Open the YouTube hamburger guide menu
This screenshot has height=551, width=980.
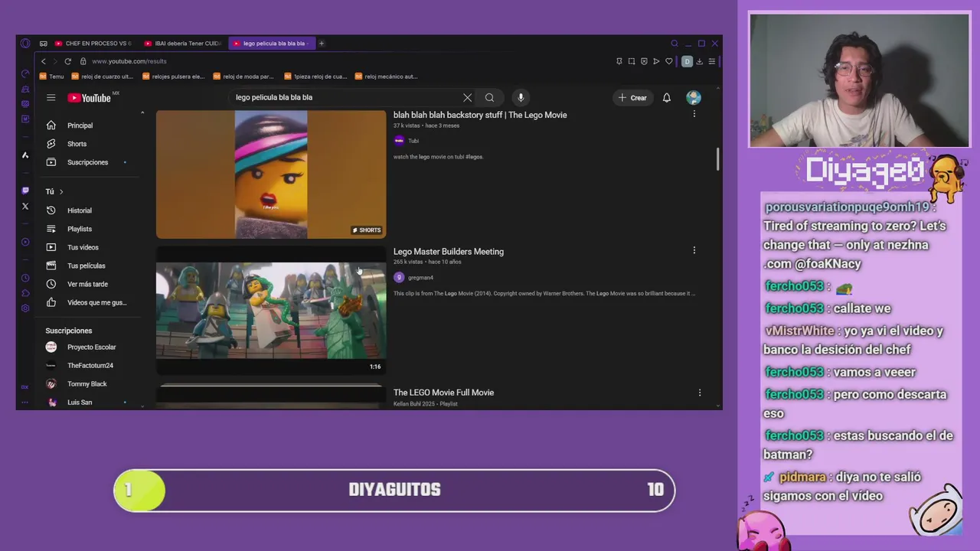pyautogui.click(x=51, y=97)
